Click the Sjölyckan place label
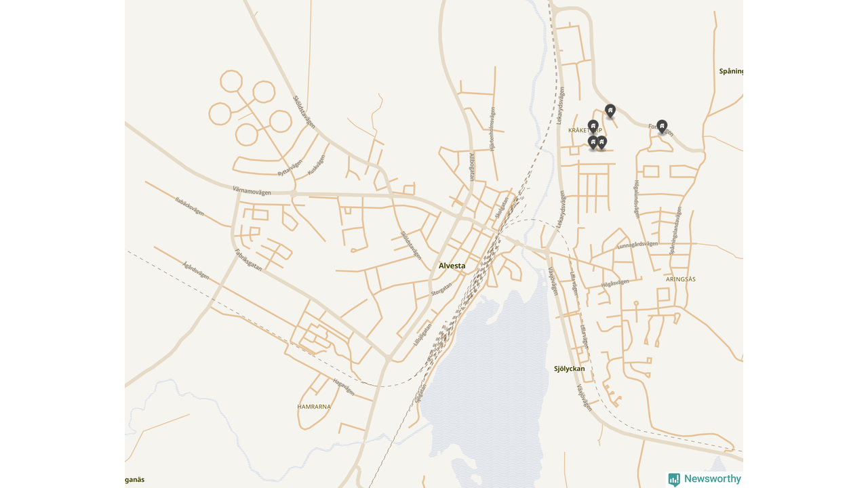Viewport: 868px width, 488px height. click(x=570, y=369)
